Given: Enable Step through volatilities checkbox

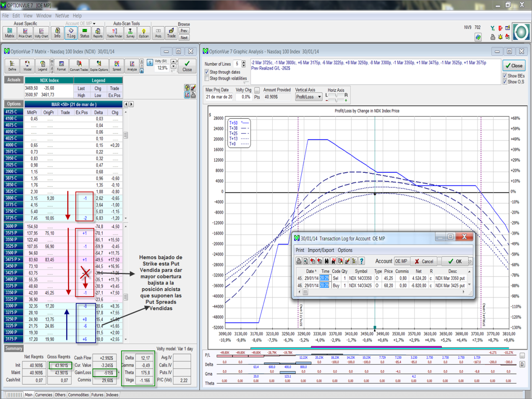Looking at the screenshot, I should 207,79.
